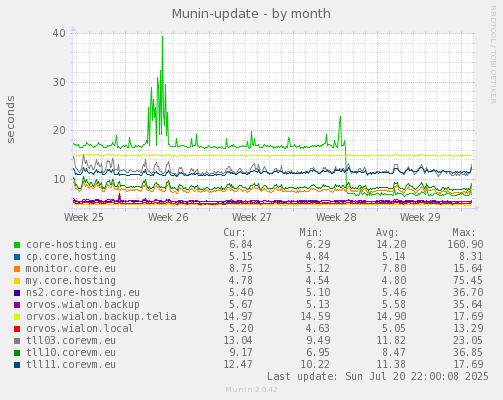Viewport: 503px width, 400px height.
Task: Click the core-hosting.eu average value 14.20
Action: 391,244
